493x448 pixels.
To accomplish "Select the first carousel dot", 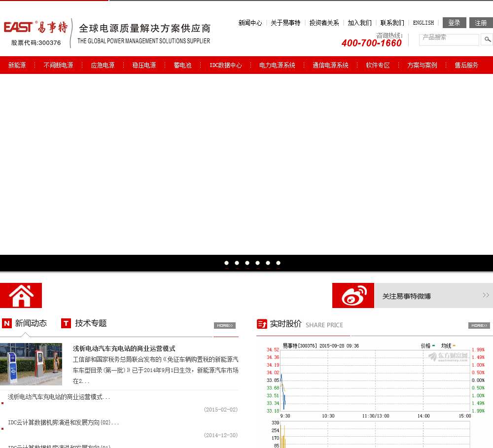I will click(x=226, y=263).
